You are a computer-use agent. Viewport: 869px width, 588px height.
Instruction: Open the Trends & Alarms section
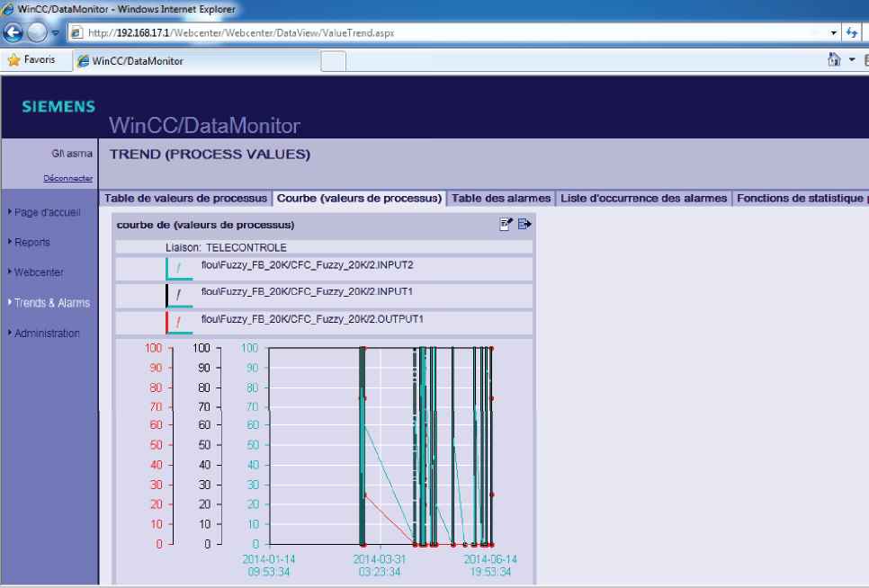click(52, 303)
